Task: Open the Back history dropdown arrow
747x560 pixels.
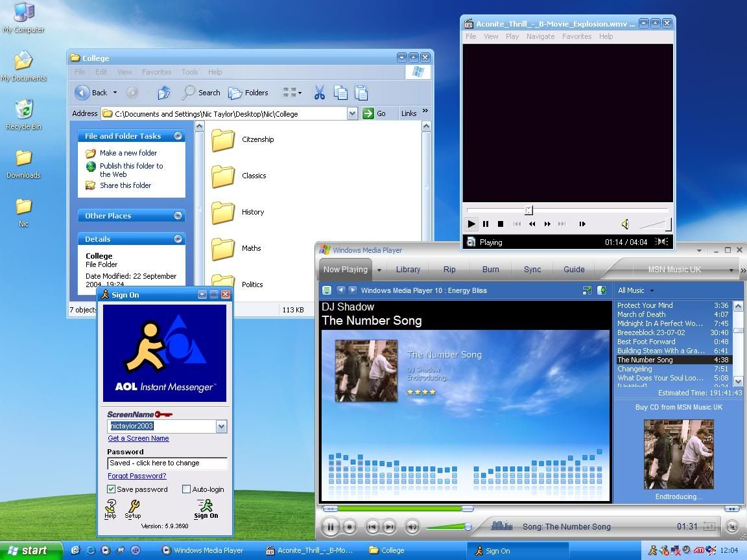Action: point(115,93)
